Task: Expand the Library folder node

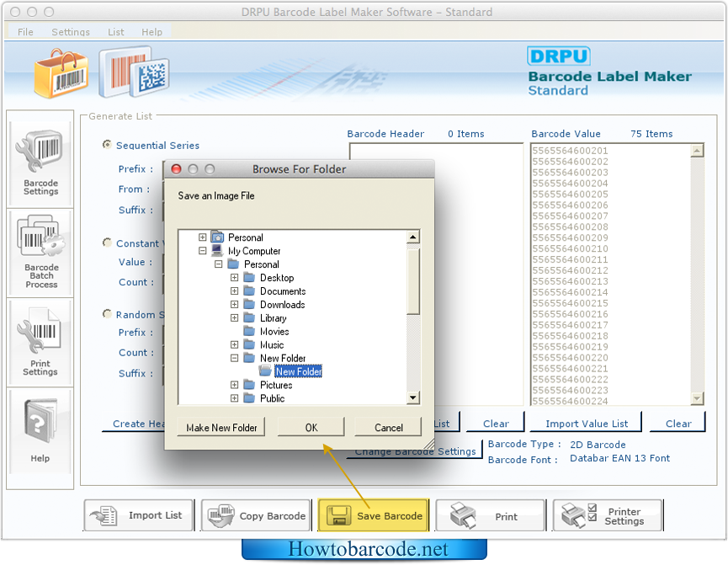Action: tap(235, 317)
